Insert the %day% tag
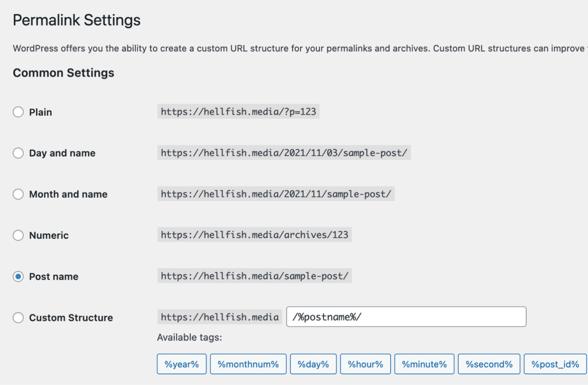This screenshot has height=385, width=588. coord(313,364)
